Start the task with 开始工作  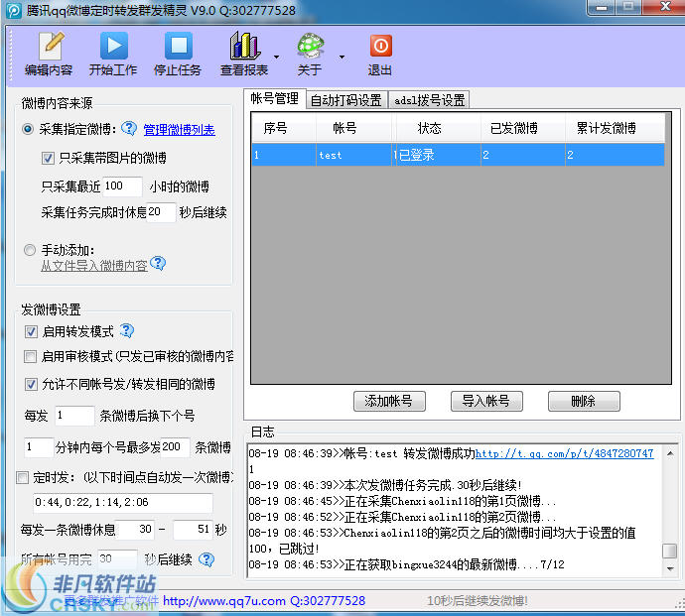(113, 55)
